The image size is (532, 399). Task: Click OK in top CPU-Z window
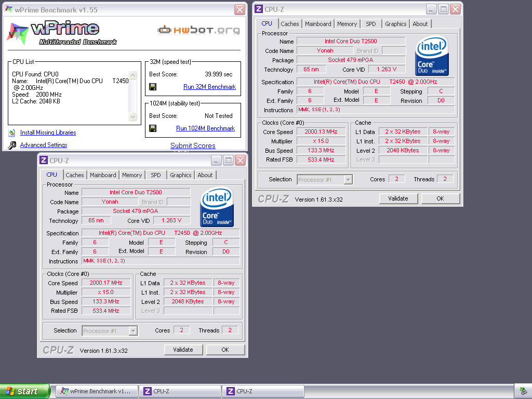click(x=440, y=198)
